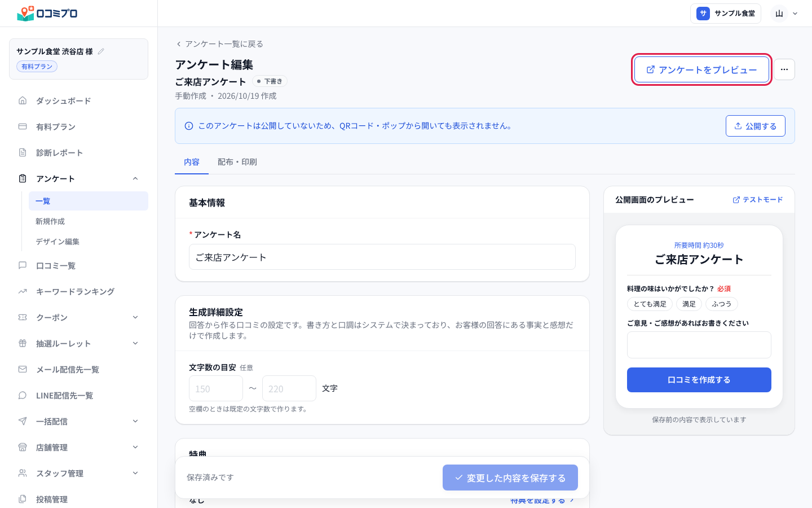Select the 満足 answer chip
812x508 pixels.
[x=689, y=304]
